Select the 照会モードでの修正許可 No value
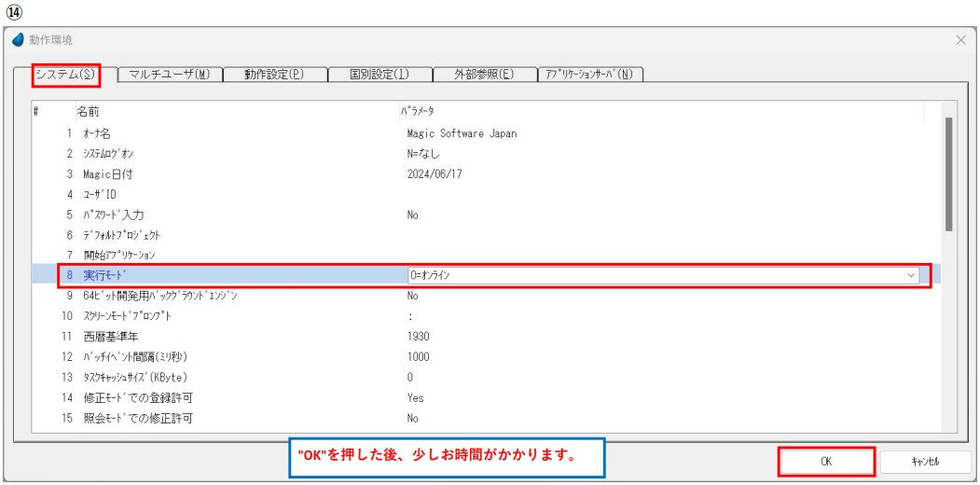 pyautogui.click(x=413, y=419)
